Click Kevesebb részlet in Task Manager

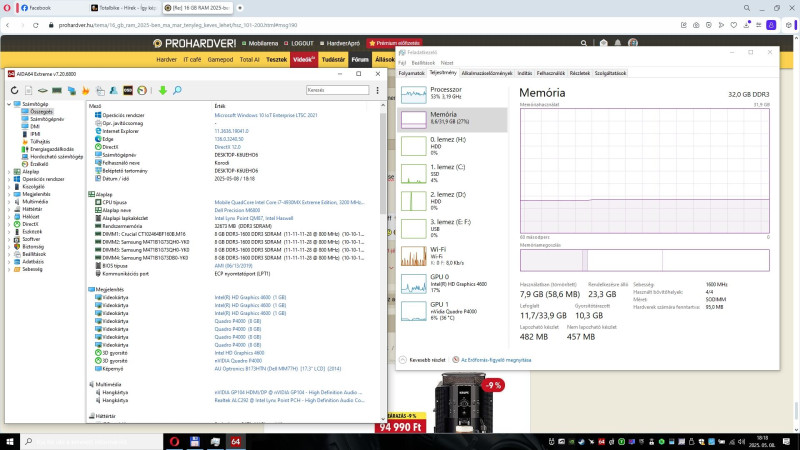(x=422, y=360)
